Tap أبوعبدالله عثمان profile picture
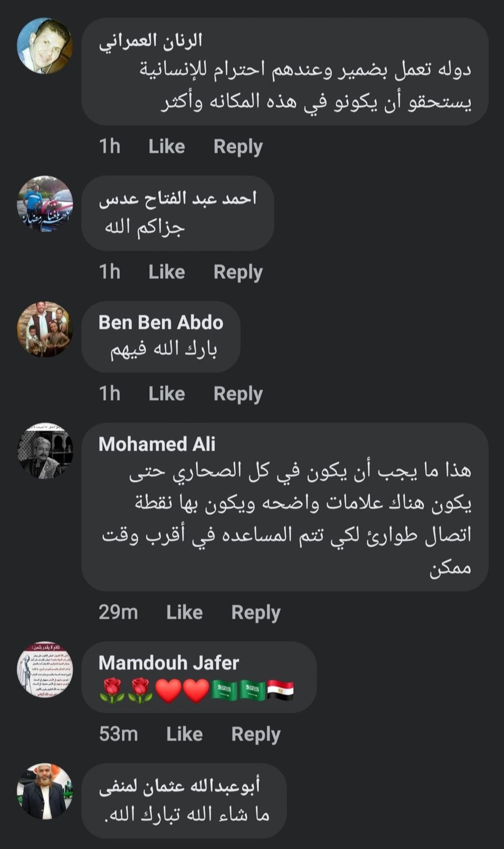Image resolution: width=504 pixels, height=849 pixels. click(45, 791)
